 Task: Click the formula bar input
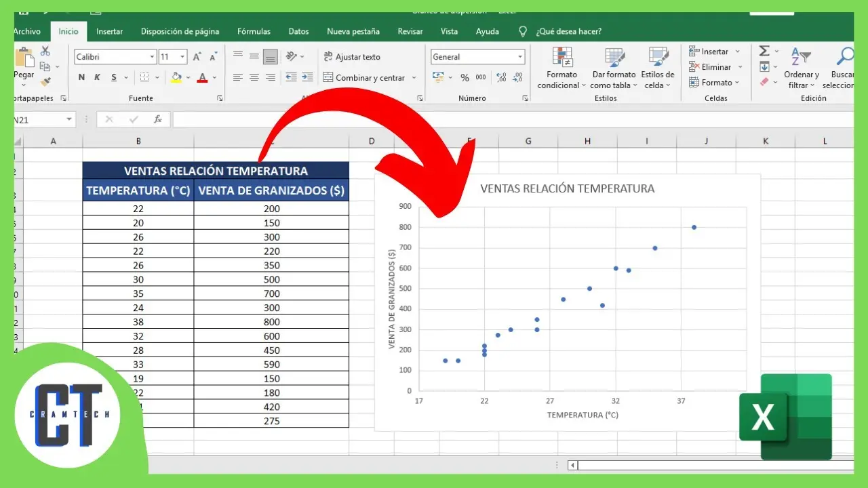[x=513, y=119]
